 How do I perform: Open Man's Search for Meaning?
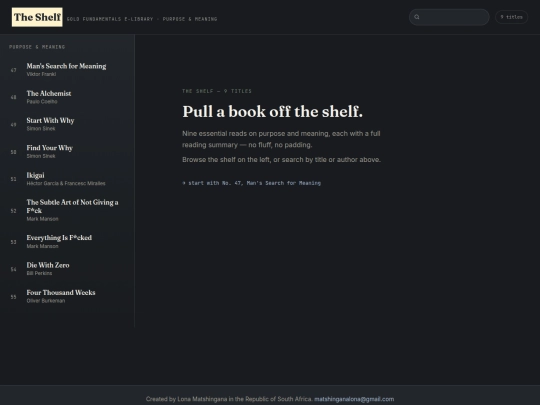click(x=67, y=70)
